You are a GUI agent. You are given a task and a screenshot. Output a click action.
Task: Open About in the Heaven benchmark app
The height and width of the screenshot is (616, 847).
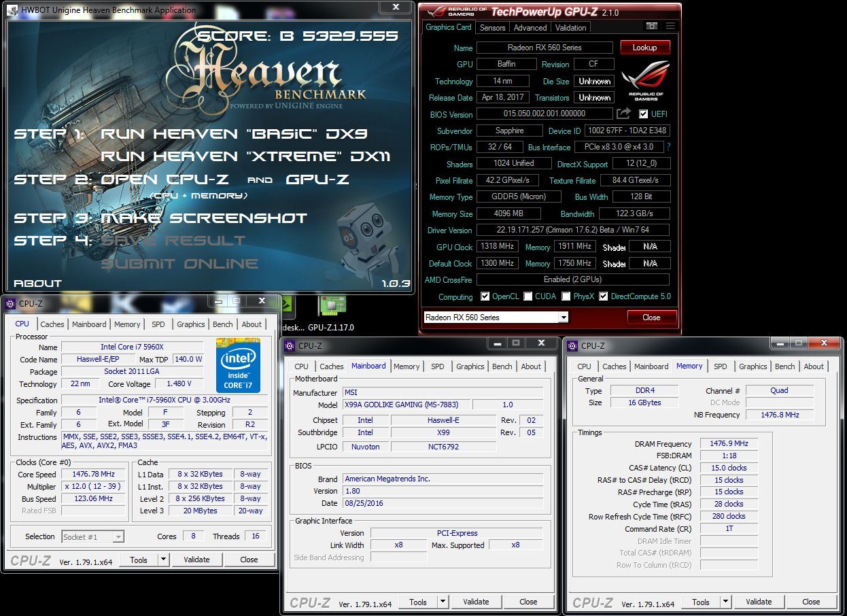pos(37,284)
